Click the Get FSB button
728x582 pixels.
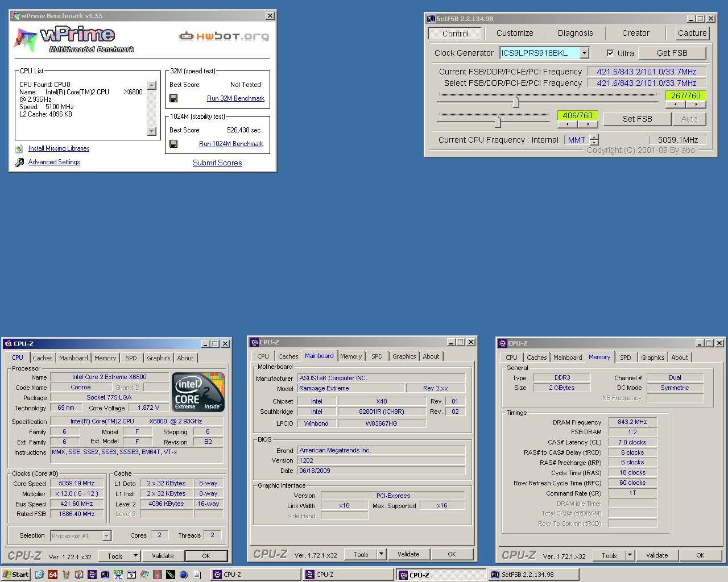[672, 53]
